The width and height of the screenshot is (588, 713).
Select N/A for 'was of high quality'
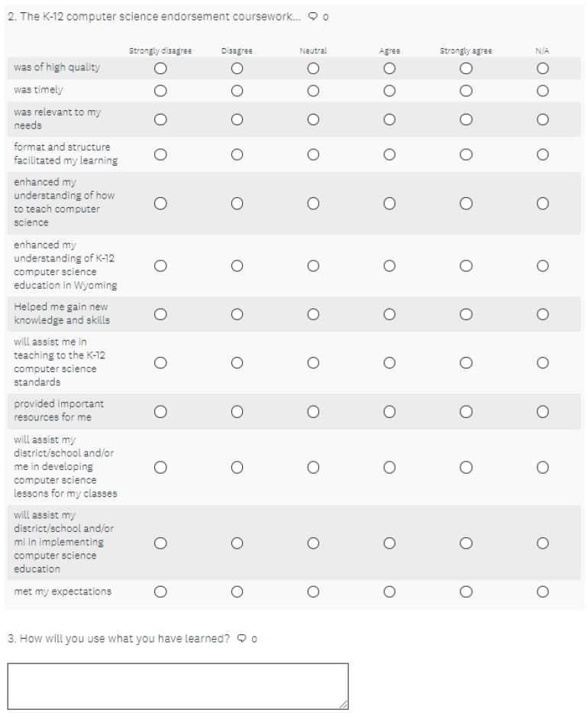click(x=543, y=68)
